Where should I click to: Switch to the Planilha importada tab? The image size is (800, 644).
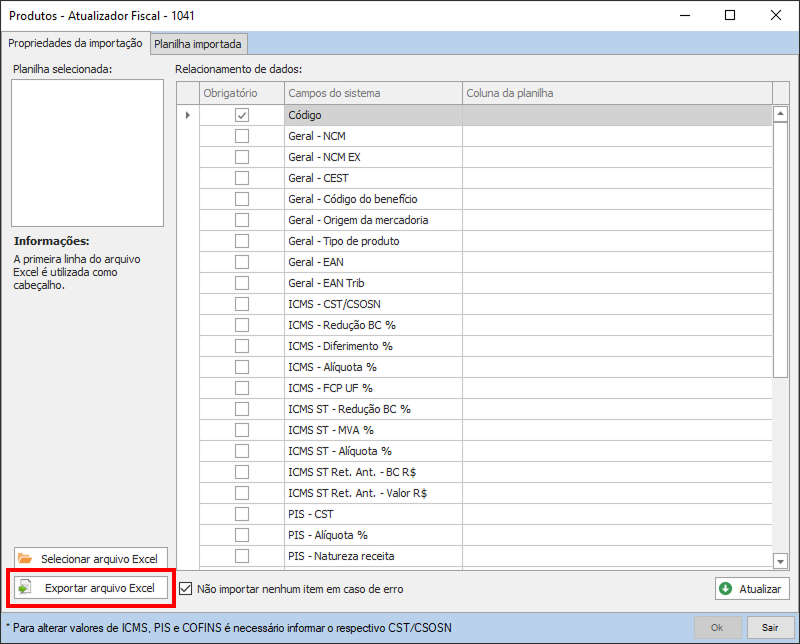[197, 44]
